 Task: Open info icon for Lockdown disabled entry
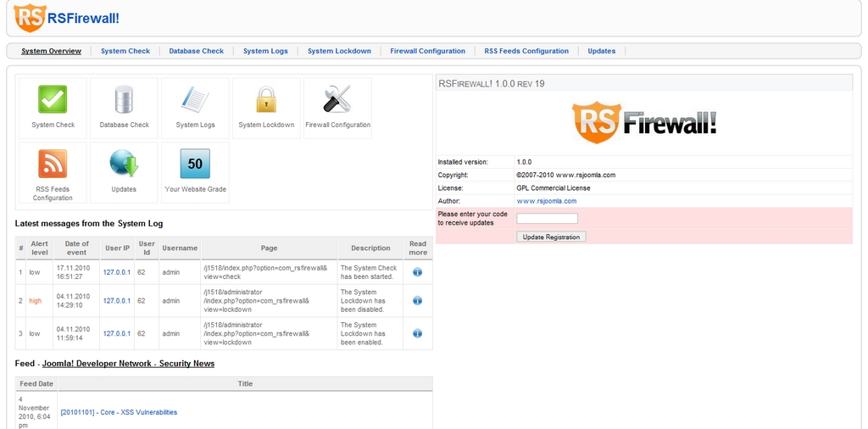coord(417,301)
